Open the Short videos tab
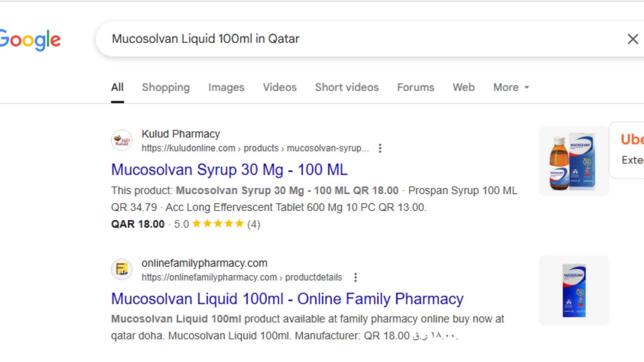Image resolution: width=644 pixels, height=362 pixels. pyautogui.click(x=347, y=87)
